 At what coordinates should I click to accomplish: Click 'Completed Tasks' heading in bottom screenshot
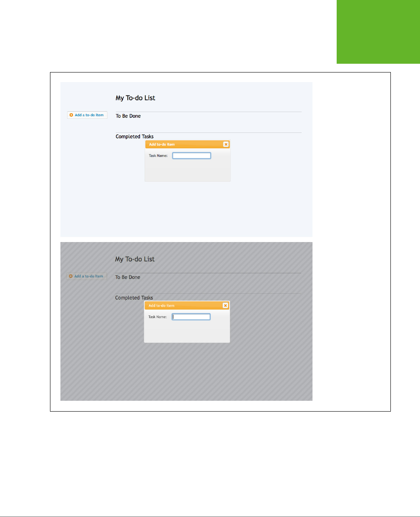click(x=134, y=297)
